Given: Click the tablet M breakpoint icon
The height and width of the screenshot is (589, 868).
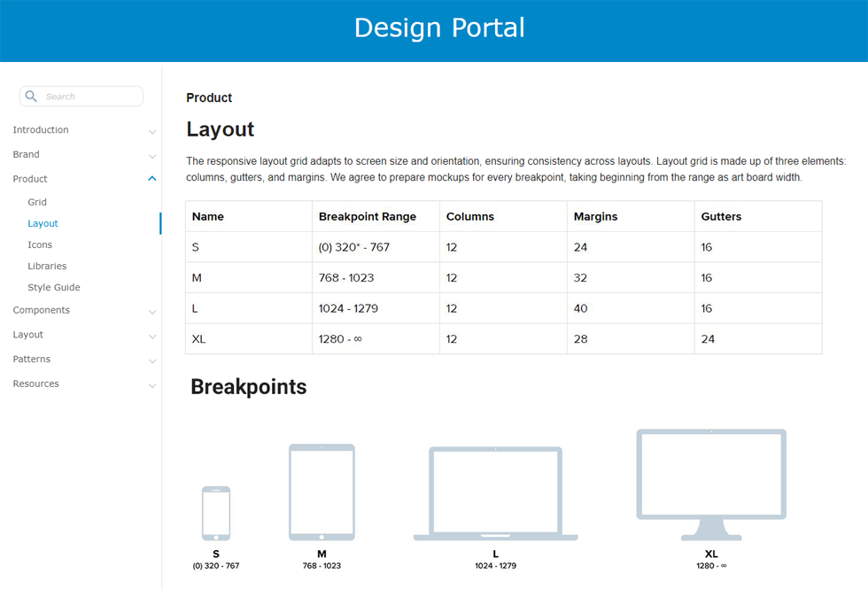Looking at the screenshot, I should click(x=322, y=492).
